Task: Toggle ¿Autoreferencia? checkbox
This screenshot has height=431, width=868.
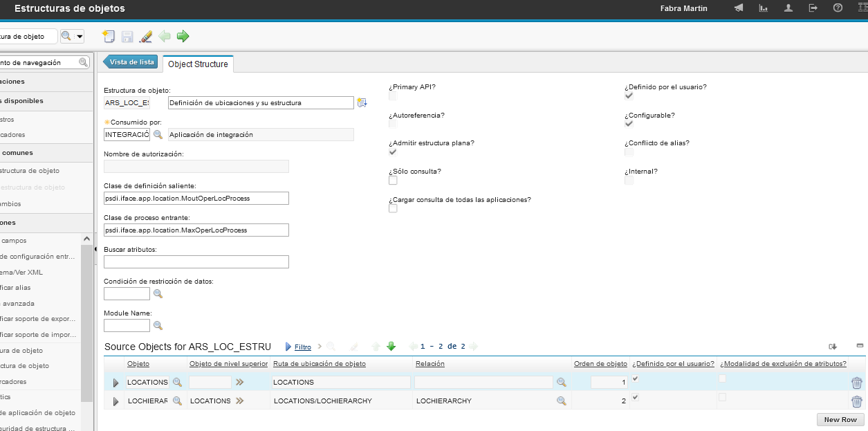Action: point(393,124)
